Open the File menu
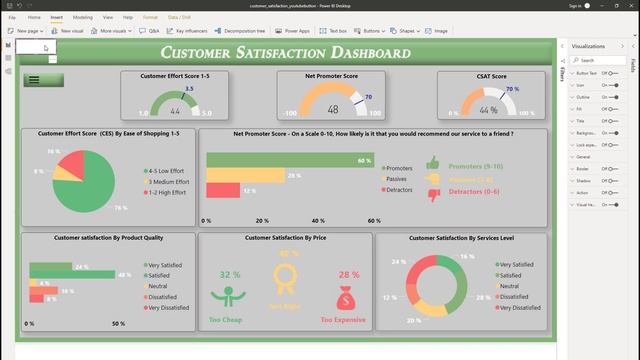640x360 pixels. point(12,18)
